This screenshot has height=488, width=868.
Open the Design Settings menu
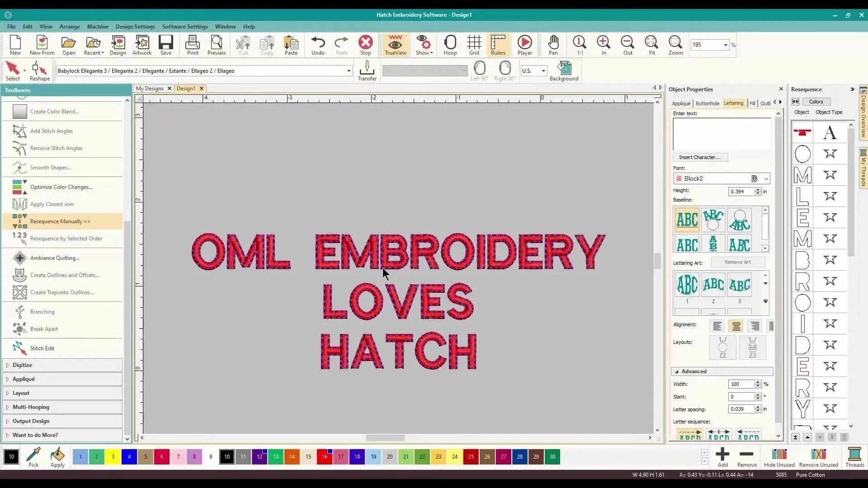(x=135, y=26)
